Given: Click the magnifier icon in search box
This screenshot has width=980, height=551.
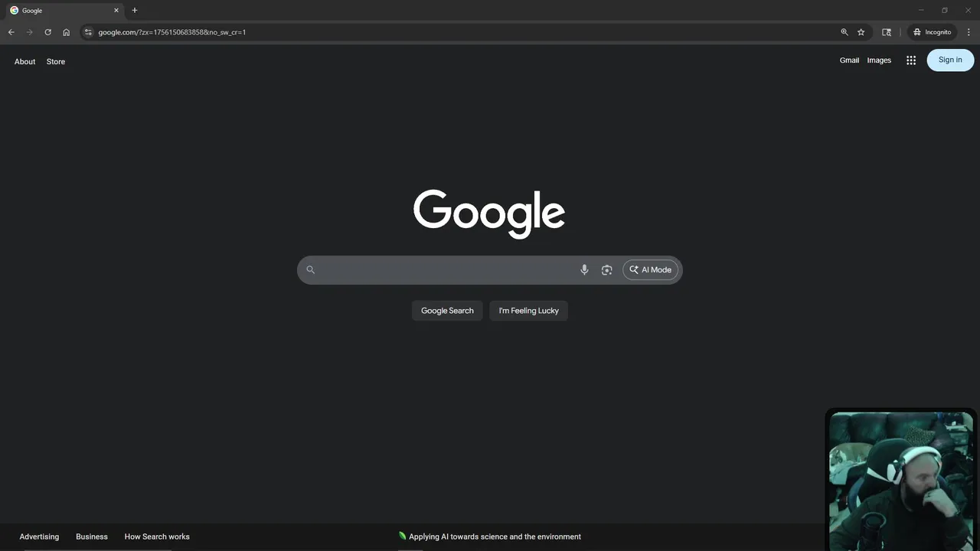Looking at the screenshot, I should pos(311,269).
